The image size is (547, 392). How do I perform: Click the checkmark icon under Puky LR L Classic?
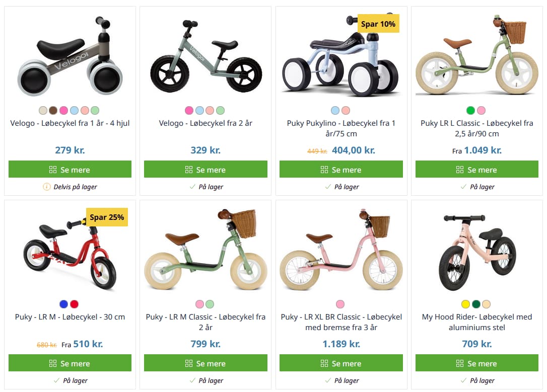pos(463,187)
